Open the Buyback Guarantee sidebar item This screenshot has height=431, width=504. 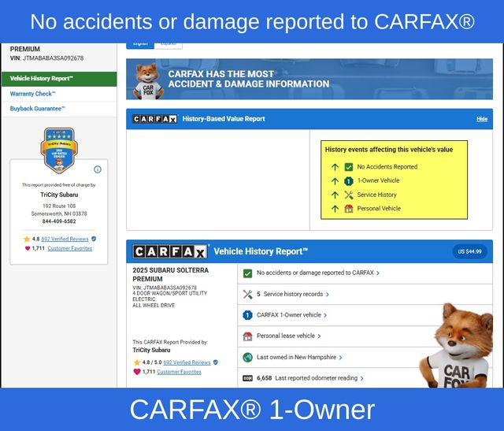[x=38, y=109]
